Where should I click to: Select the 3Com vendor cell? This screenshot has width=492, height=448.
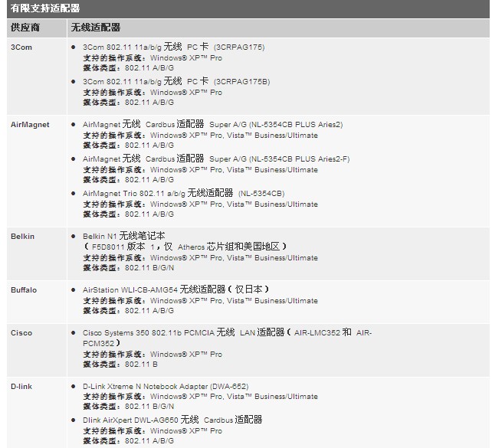[21, 47]
